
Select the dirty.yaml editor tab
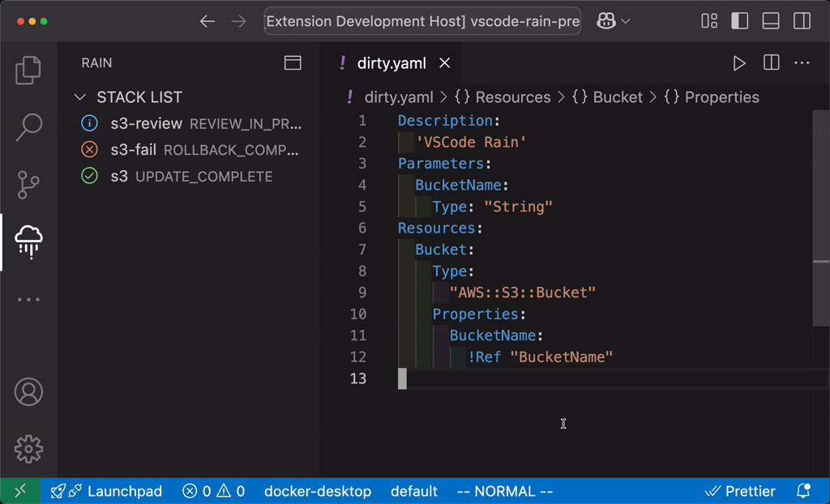(390, 63)
